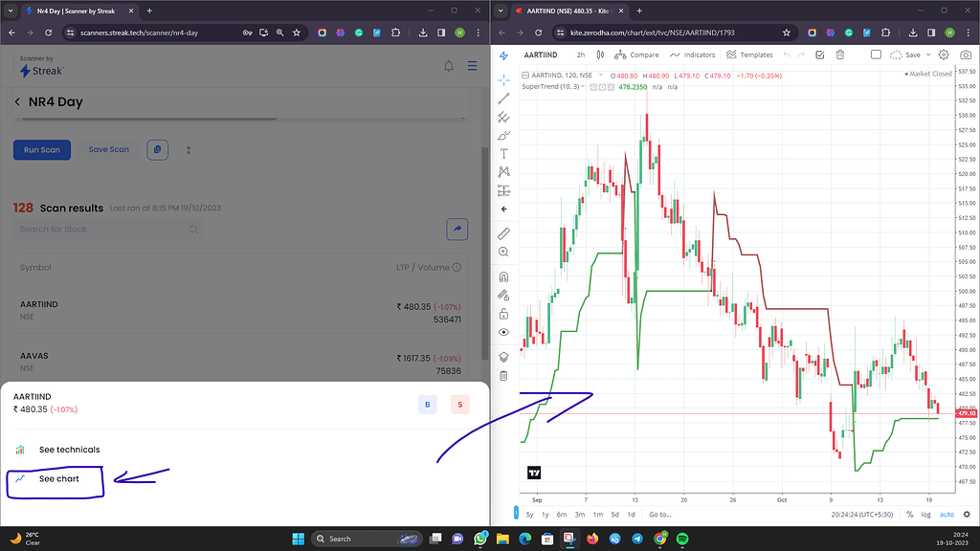Open the text annotation tool
Viewport: 980px width, 551px height.
click(503, 151)
